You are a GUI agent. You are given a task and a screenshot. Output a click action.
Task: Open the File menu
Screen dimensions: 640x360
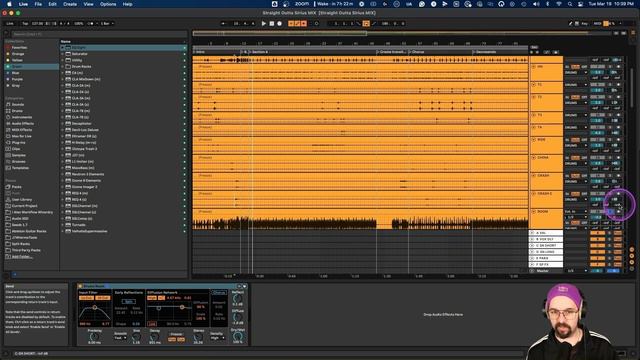pyautogui.click(x=38, y=4)
